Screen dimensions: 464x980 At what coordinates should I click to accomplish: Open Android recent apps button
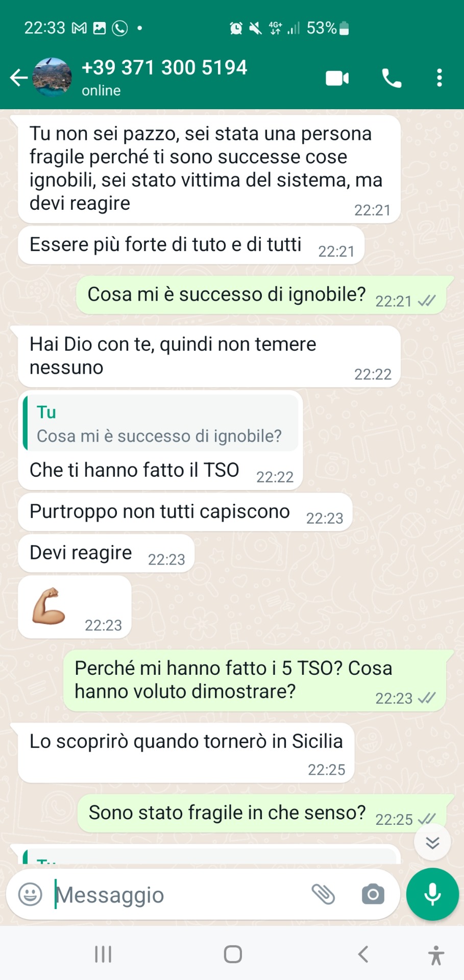pos(103,954)
